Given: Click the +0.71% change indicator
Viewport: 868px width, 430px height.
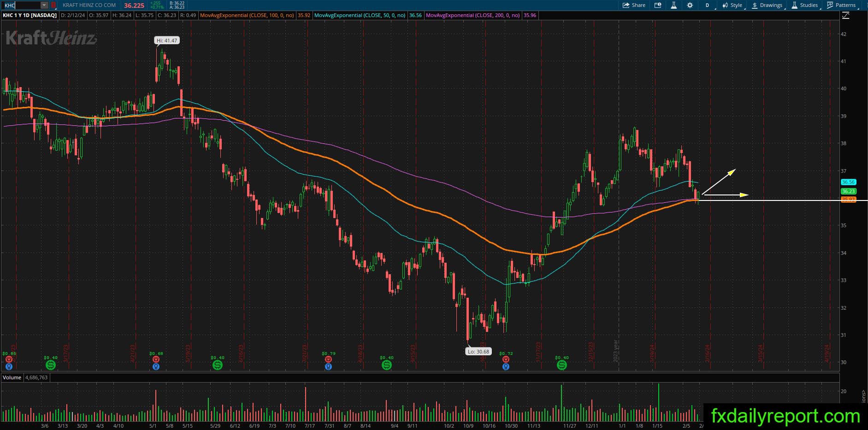Looking at the screenshot, I should click(x=158, y=7).
